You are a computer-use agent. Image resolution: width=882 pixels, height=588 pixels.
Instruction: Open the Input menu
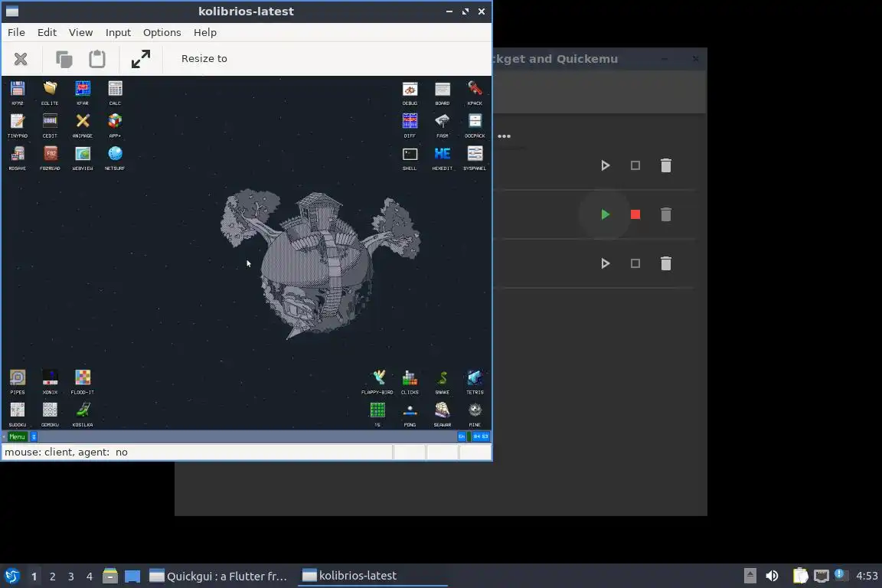118,33
